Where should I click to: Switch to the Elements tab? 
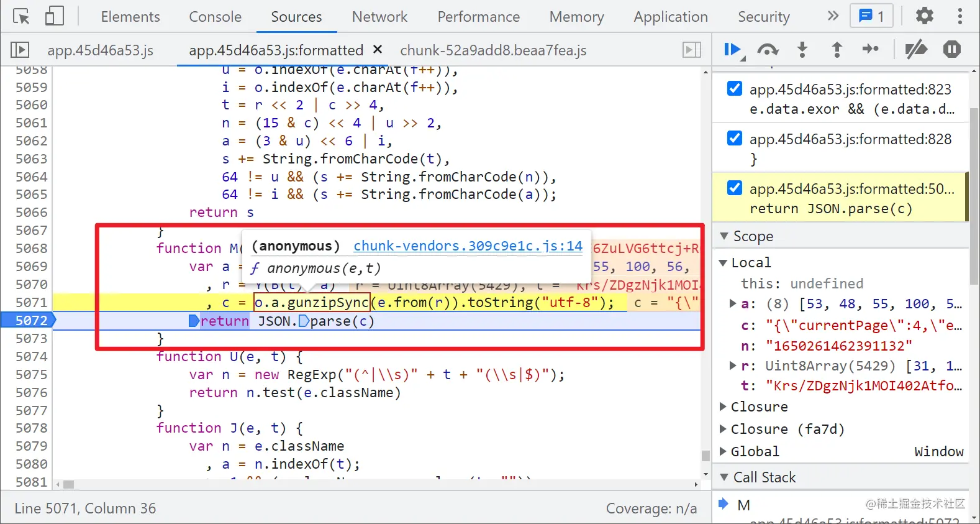tap(130, 17)
